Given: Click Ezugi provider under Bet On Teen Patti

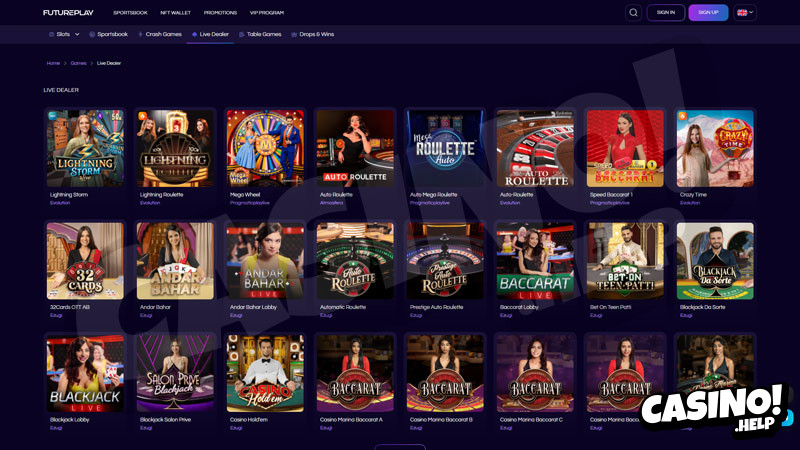Looking at the screenshot, I should point(595,315).
